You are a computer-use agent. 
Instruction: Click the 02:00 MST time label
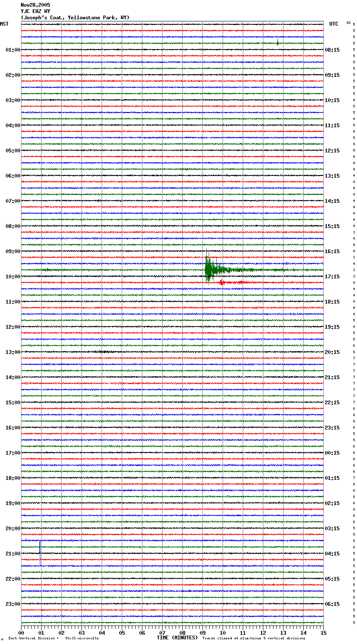tap(13, 75)
